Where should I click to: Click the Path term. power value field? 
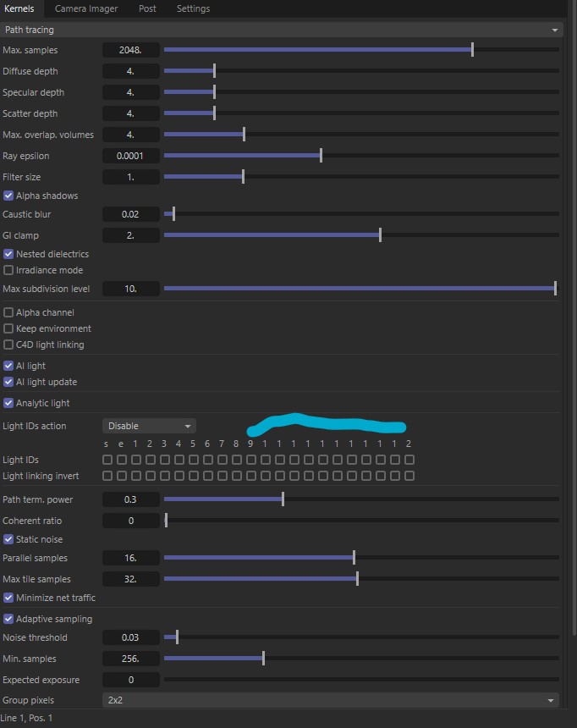point(131,499)
